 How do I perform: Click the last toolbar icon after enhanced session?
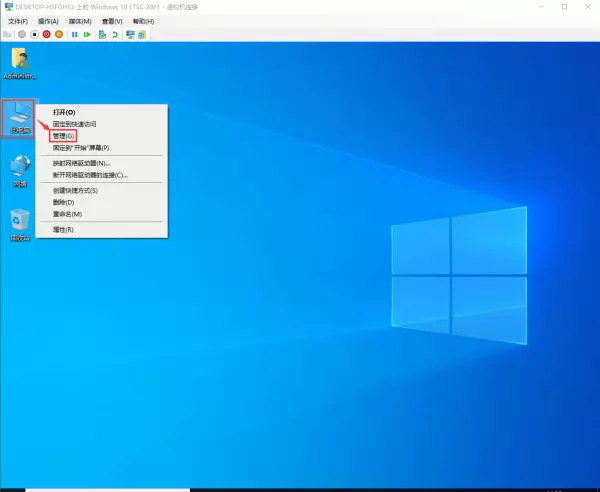click(x=142, y=35)
